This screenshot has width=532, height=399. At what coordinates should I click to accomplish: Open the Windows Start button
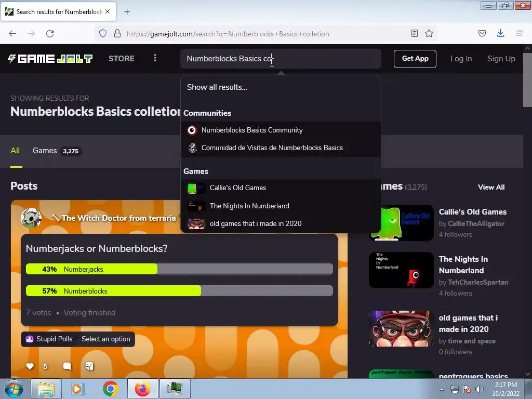(14, 389)
